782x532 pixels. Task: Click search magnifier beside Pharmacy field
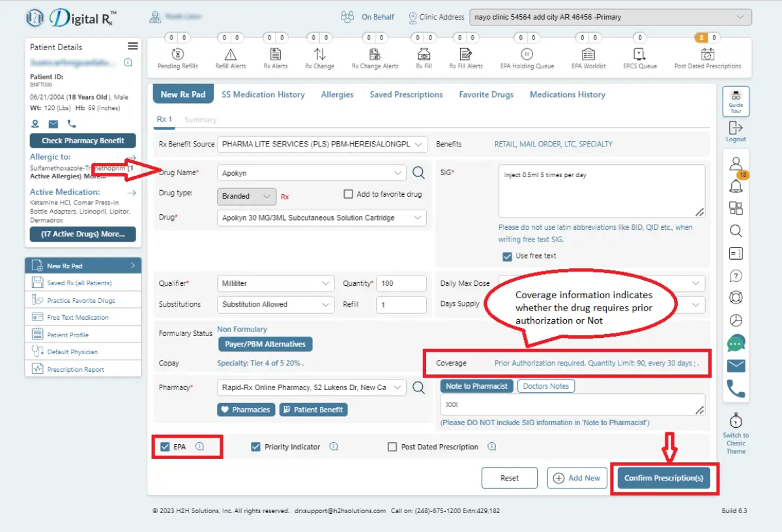(419, 387)
